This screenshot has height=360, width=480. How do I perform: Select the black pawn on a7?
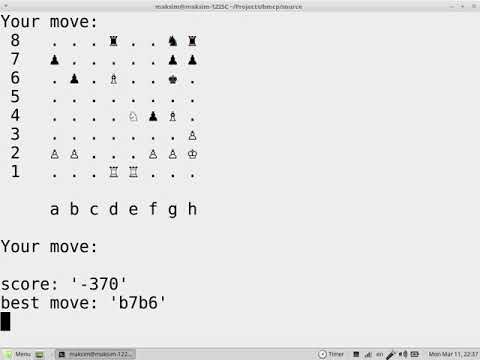(x=55, y=60)
